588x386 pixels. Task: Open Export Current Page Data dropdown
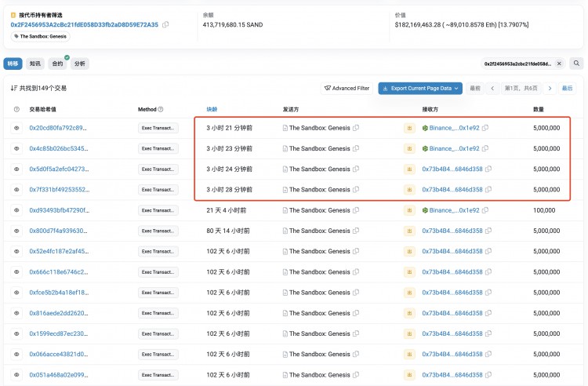(420, 88)
